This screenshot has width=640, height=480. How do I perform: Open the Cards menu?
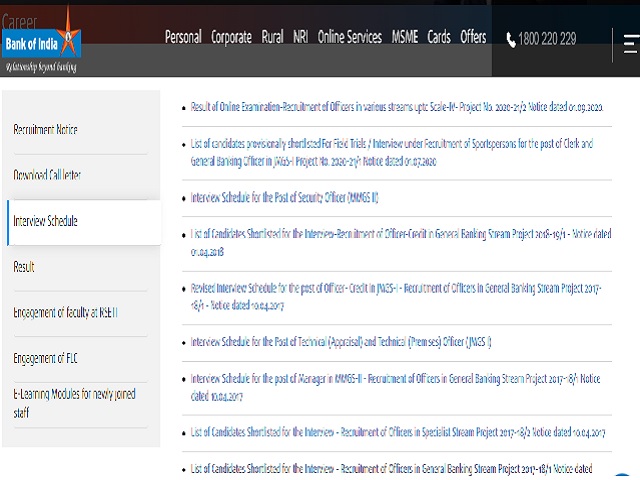(439, 37)
